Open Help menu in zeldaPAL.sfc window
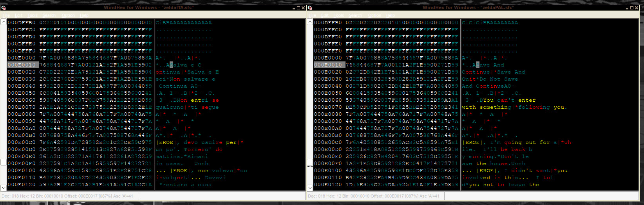The height and width of the screenshot is (205, 644). tap(391, 15)
